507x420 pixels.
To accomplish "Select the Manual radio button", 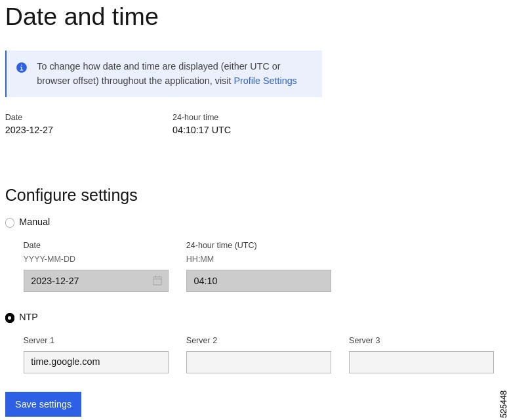I will [x=10, y=222].
